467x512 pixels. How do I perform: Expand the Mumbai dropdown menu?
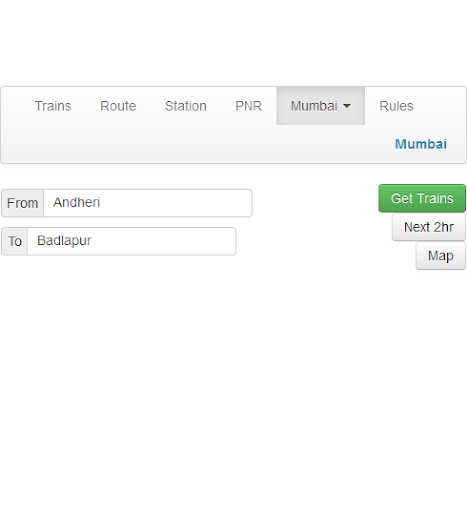[x=320, y=106]
